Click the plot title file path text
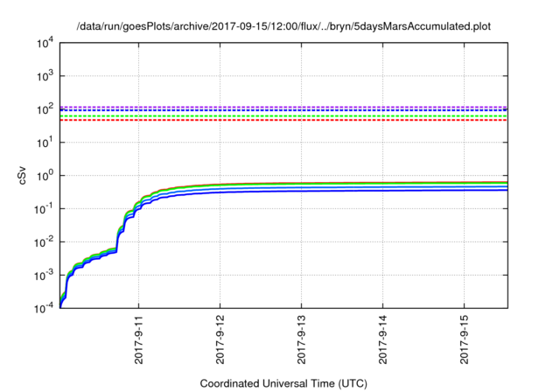560x392 pixels. (x=283, y=26)
